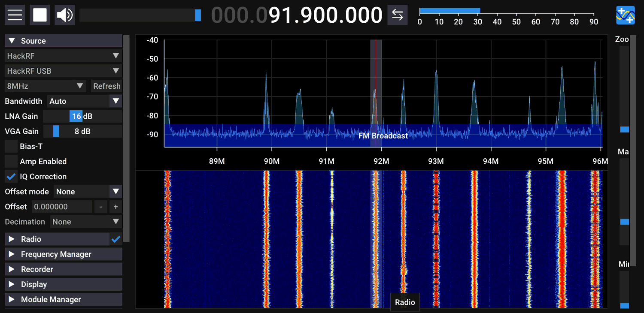644x313 pixels.
Task: Collapse the Source section
Action: [x=64, y=41]
